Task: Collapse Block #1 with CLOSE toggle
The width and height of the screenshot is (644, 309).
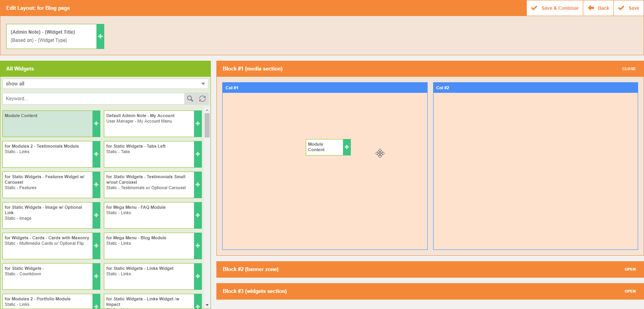Action: pos(629,69)
